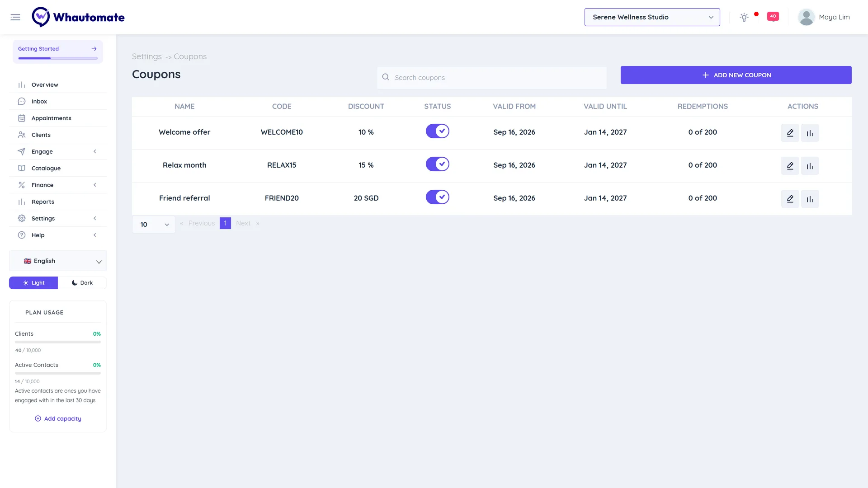View stats for Friend referral coupon
Screen dimensions: 868x488
tap(810, 199)
